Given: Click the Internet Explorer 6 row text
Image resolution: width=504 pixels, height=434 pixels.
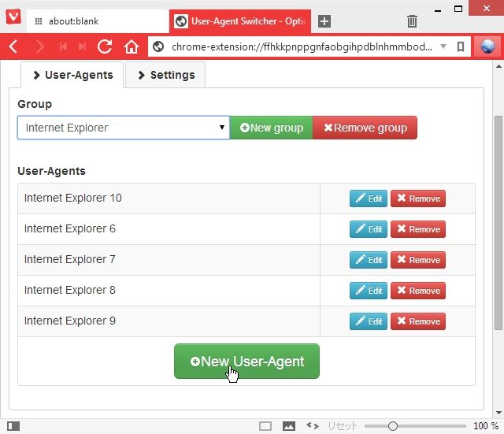Looking at the screenshot, I should click(x=70, y=228).
